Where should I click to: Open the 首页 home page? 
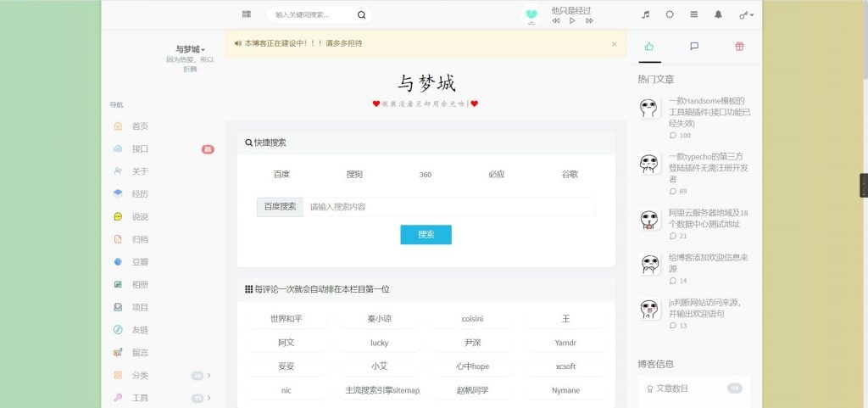(x=140, y=126)
